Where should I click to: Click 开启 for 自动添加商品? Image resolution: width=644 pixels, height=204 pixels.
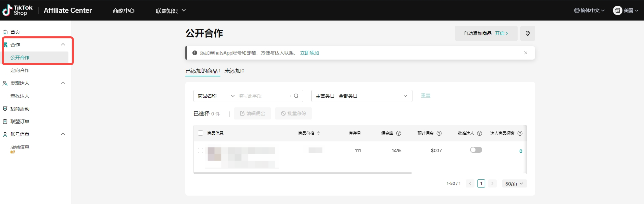501,33
